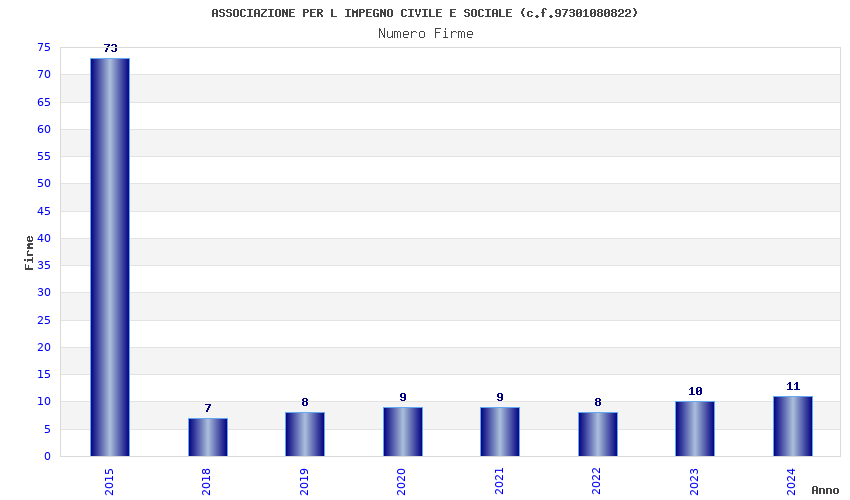Click the 2024 bar with value 11
850x500 pixels.
[793, 426]
